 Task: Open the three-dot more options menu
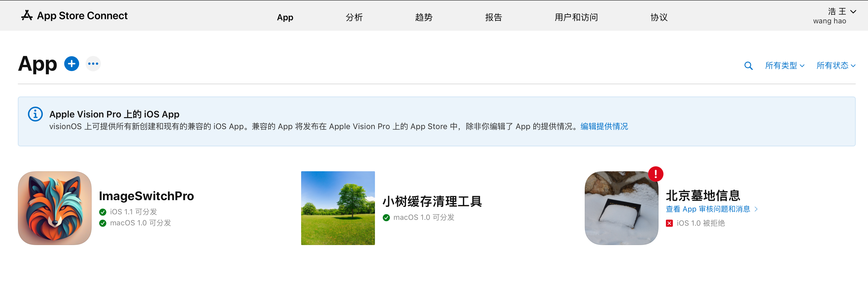(93, 64)
